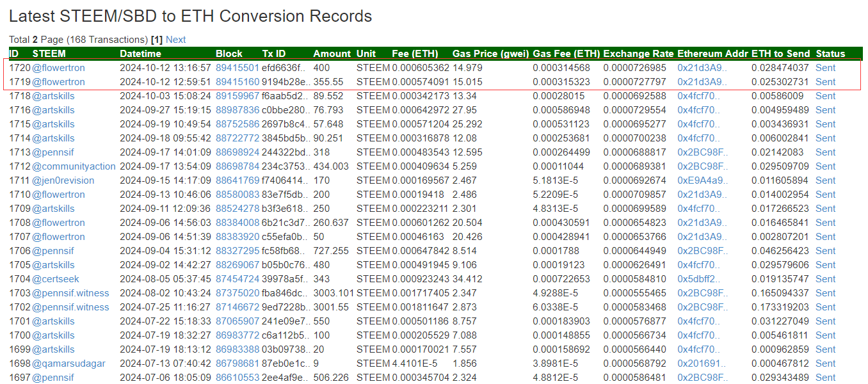Open block 89159967 link
This screenshot has height=384, width=868.
(x=237, y=96)
